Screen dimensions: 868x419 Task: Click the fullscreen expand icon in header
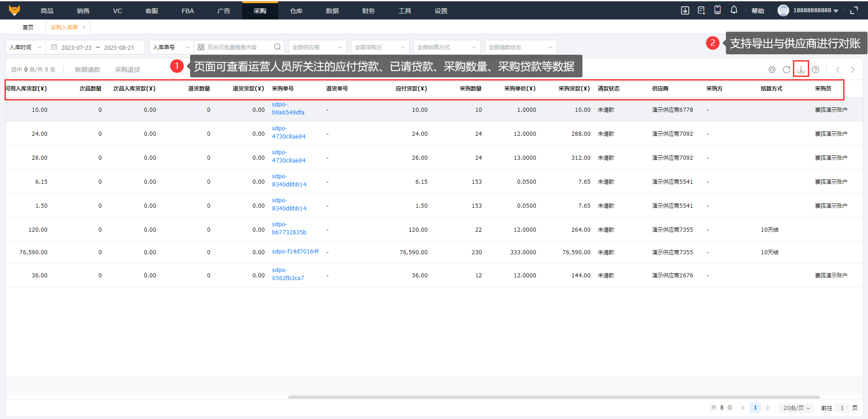pos(854,10)
